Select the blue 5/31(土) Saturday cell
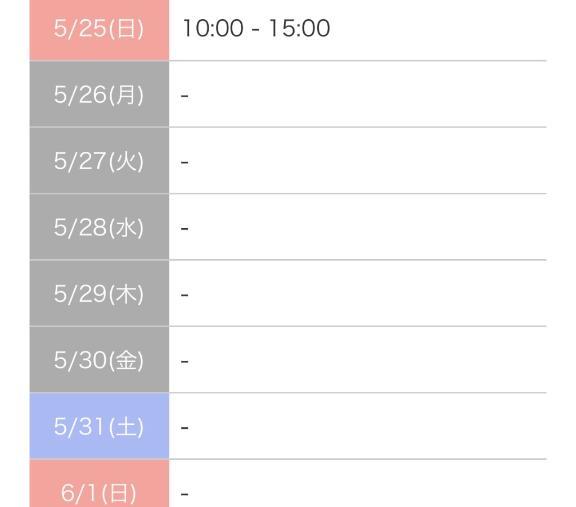Viewport: 576px width, 507px height. pyautogui.click(x=99, y=426)
